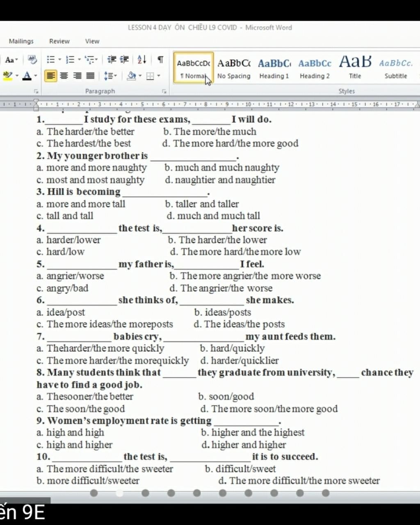Click the horizontal ruler at the 10 mark
The image size is (420, 525).
[248, 104]
